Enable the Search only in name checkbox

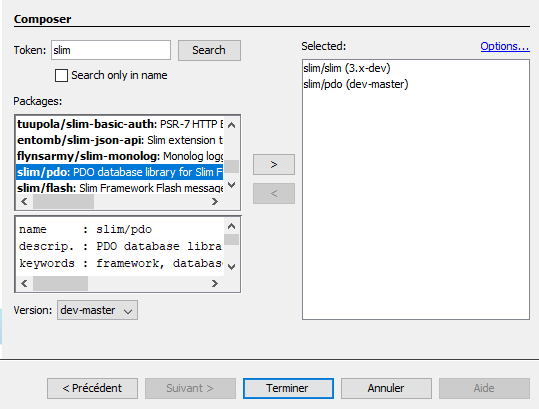pos(61,75)
